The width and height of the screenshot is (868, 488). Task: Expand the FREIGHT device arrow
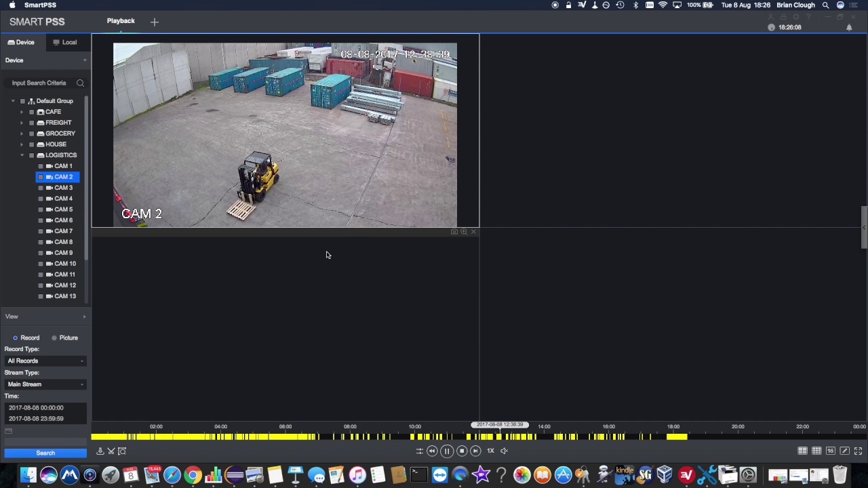[x=22, y=123]
